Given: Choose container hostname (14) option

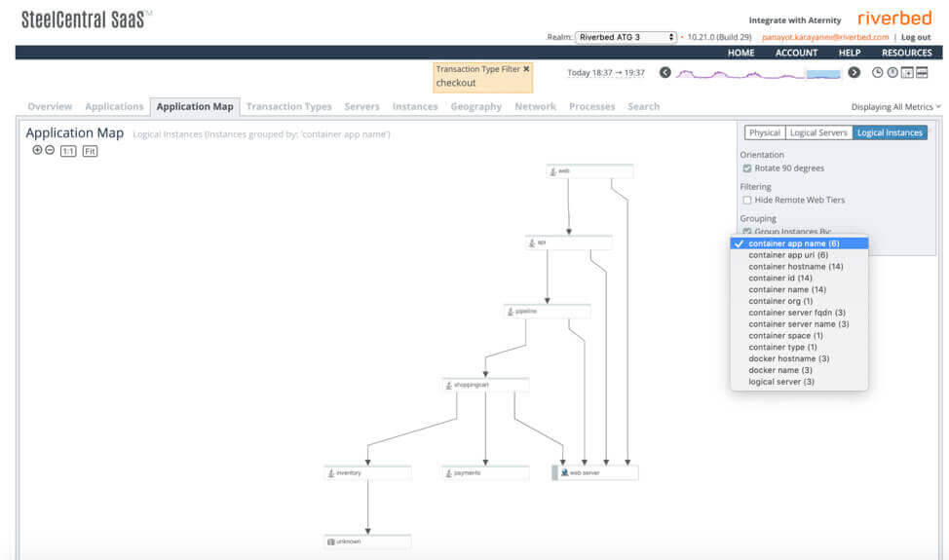Looking at the screenshot, I should tap(799, 267).
